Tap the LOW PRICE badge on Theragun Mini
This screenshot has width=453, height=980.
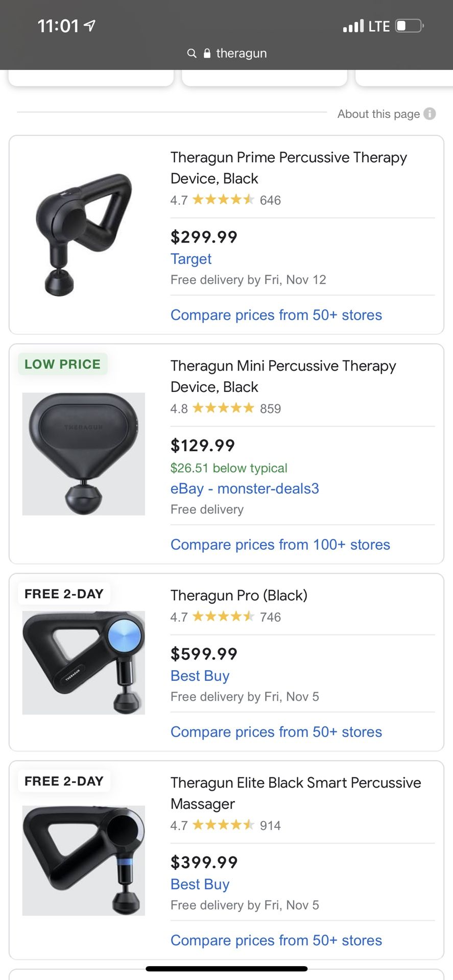point(63,364)
